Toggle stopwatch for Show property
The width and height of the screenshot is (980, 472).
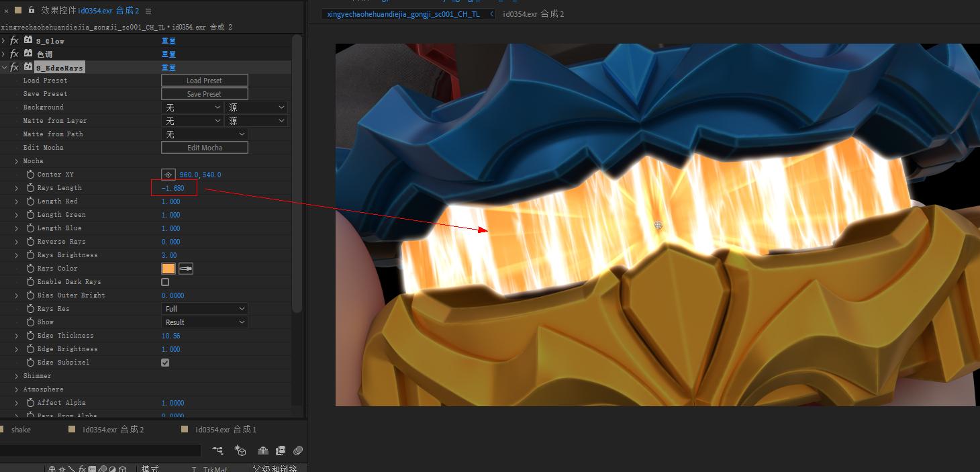30,322
